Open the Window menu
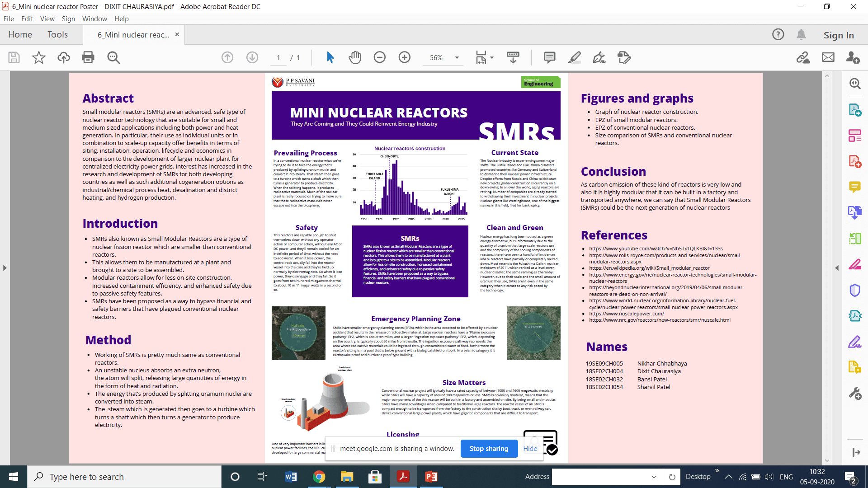 pyautogui.click(x=94, y=19)
